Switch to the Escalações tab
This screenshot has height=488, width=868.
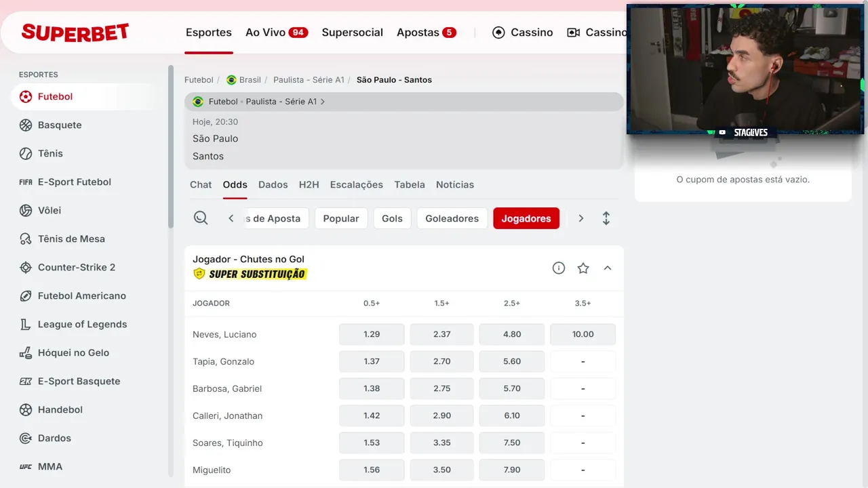[357, 184]
